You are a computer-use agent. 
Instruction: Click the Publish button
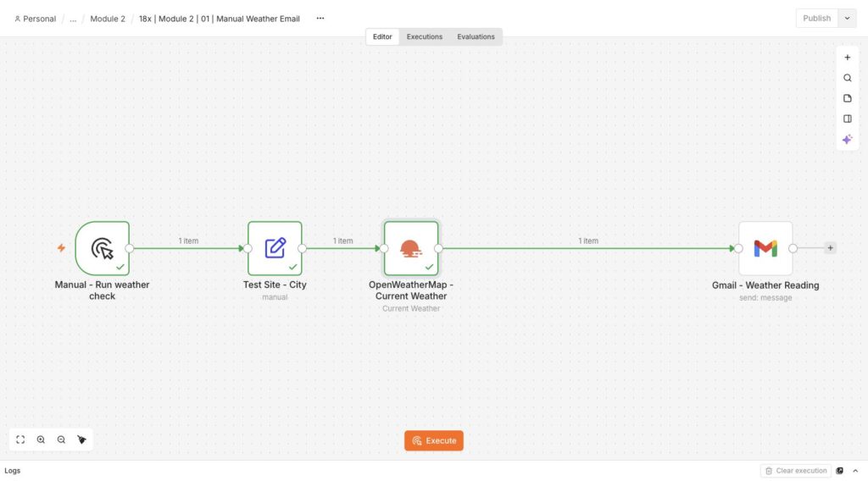coord(816,19)
